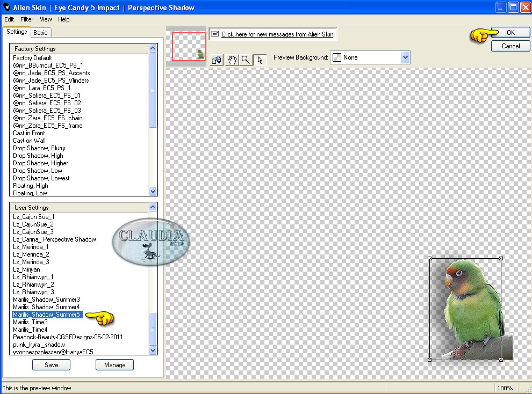
Task: Click the Factory Settings scrollbar thumb
Action: tap(153, 90)
